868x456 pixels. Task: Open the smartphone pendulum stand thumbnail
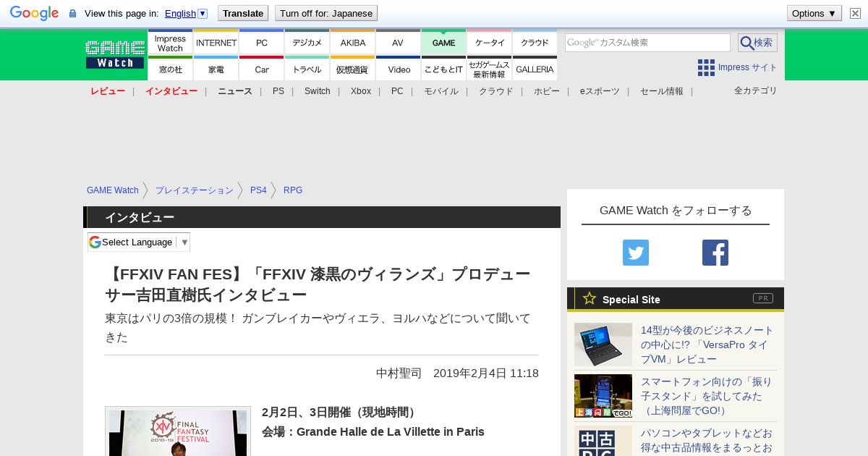coord(603,396)
